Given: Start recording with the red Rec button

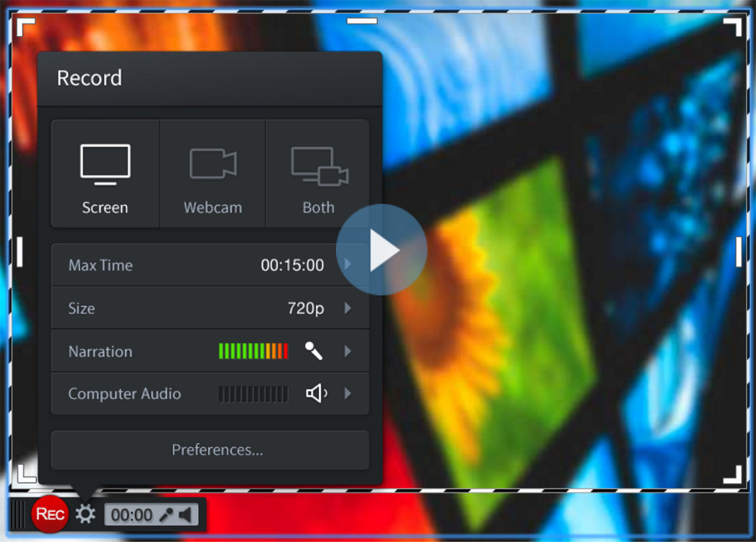Looking at the screenshot, I should [x=50, y=514].
